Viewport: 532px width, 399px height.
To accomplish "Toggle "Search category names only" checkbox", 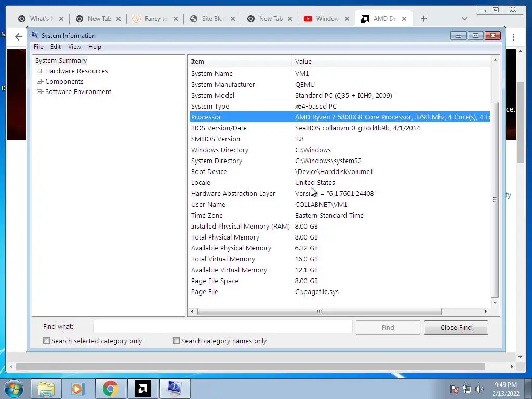I will [176, 341].
